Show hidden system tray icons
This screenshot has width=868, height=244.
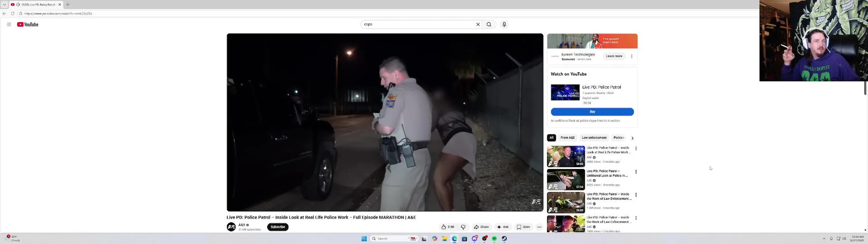824,239
